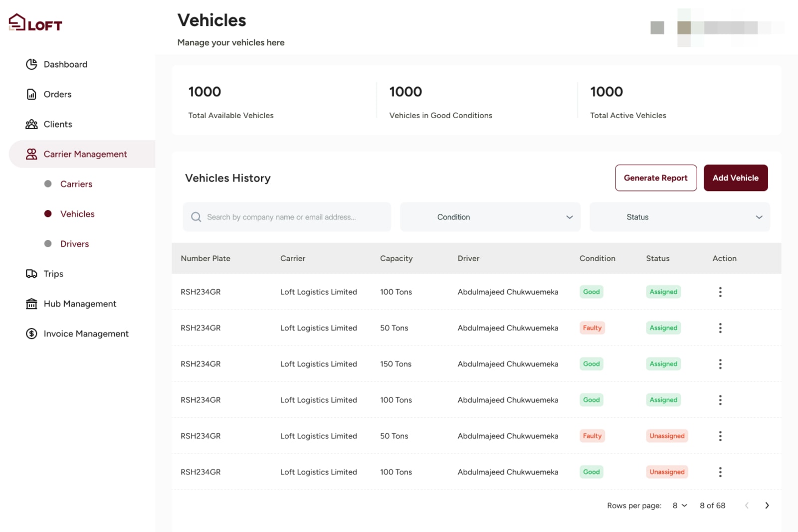The image size is (798, 532).
Task: Click the Trips truck icon
Action: (x=31, y=274)
